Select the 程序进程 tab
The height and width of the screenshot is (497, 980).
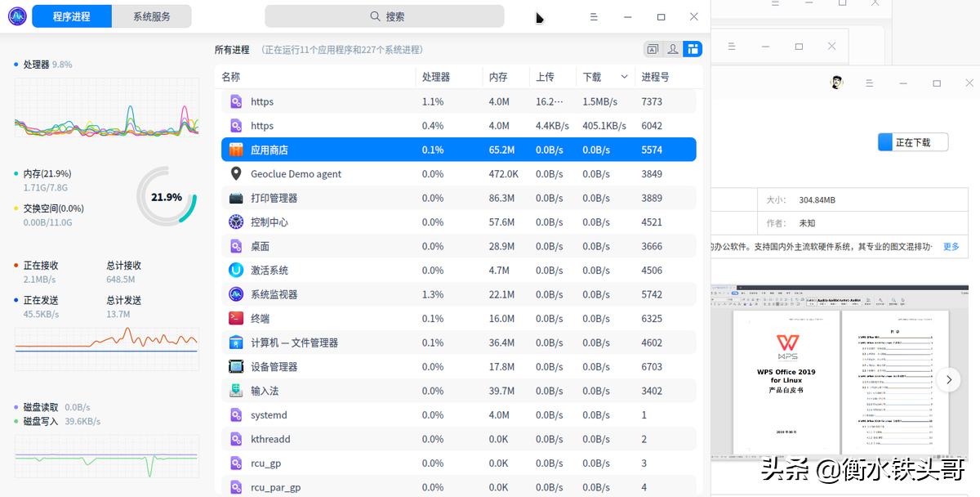click(71, 16)
